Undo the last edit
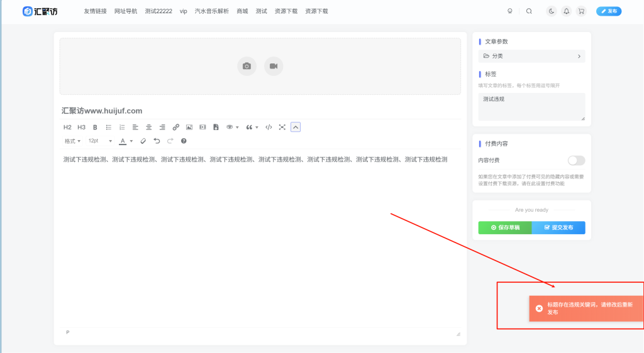Viewport: 644px width, 353px height. pos(157,141)
